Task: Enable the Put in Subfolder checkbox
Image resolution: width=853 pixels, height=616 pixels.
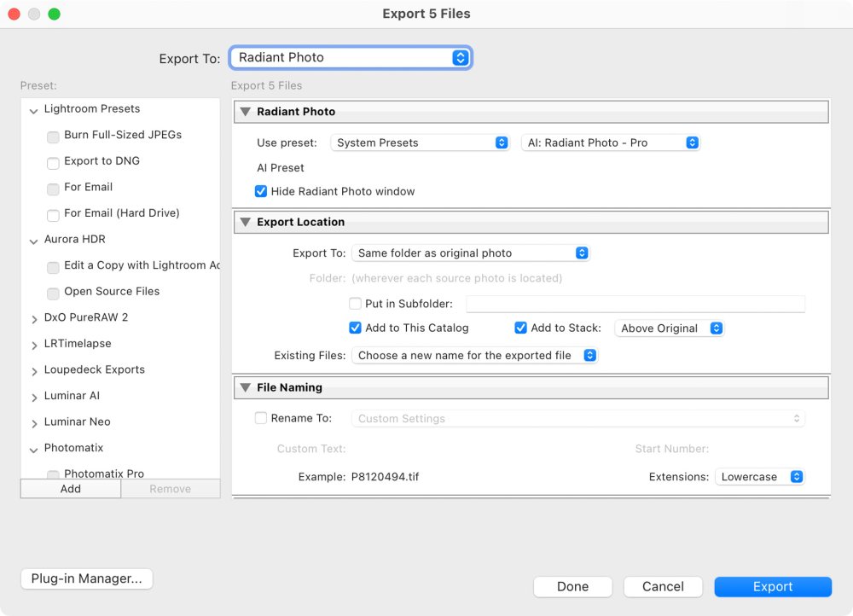Action: (x=356, y=303)
